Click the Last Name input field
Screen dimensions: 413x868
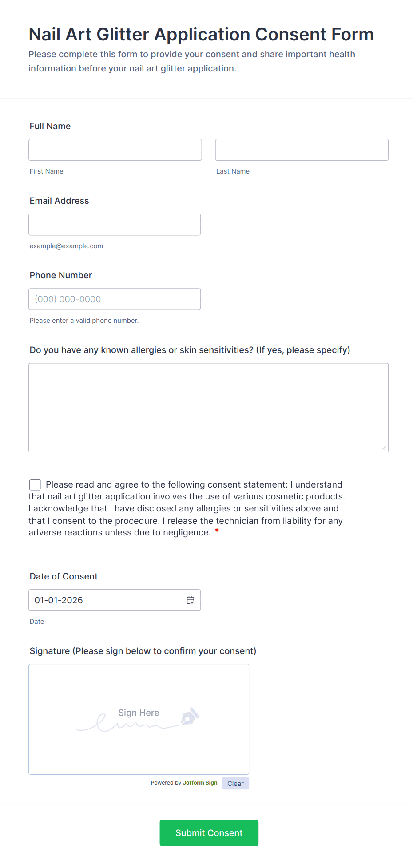pyautogui.click(x=302, y=150)
